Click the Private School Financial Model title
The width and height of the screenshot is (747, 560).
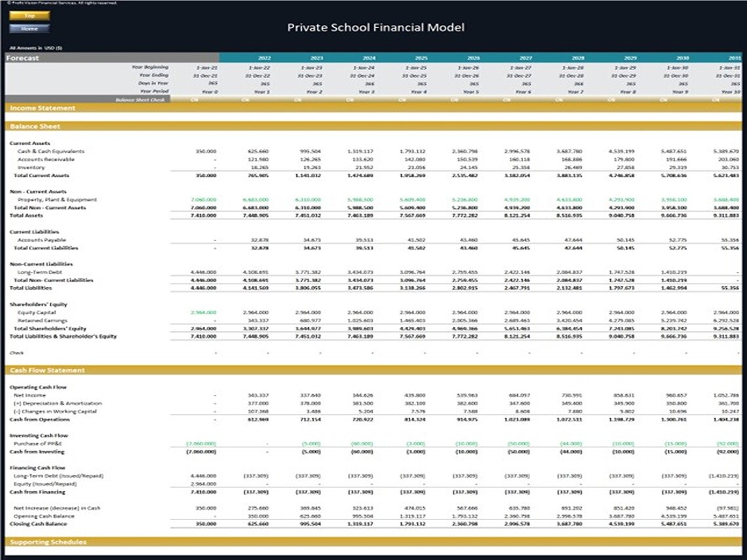[x=376, y=28]
